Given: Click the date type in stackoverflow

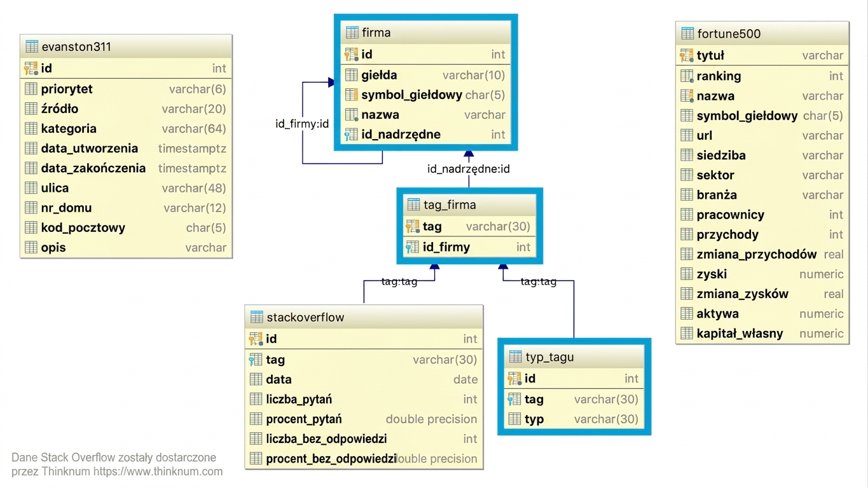Looking at the screenshot, I should (465, 379).
